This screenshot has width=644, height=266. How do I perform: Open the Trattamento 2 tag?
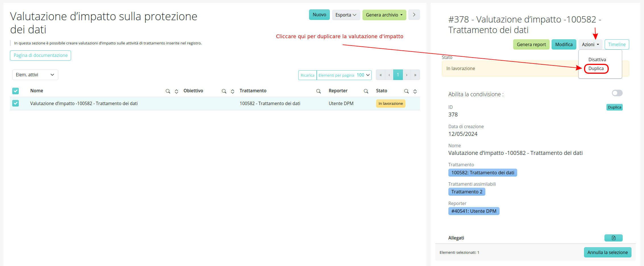(467, 192)
